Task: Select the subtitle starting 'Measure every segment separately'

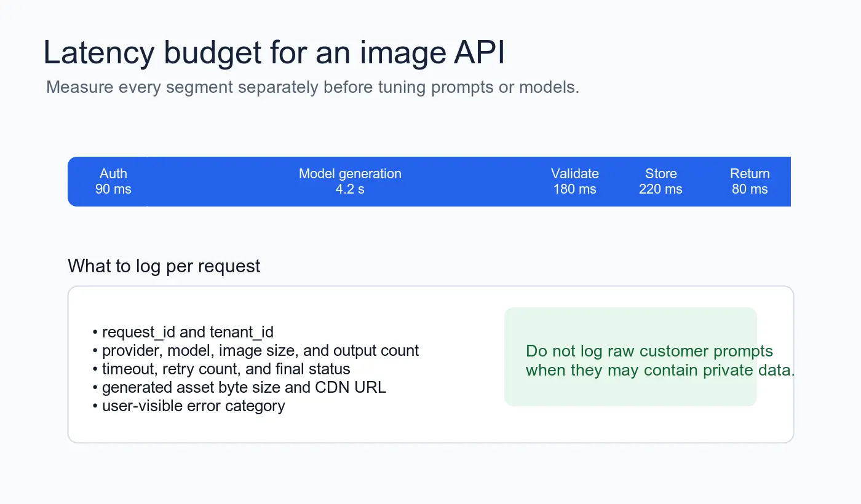Action: 313,87
